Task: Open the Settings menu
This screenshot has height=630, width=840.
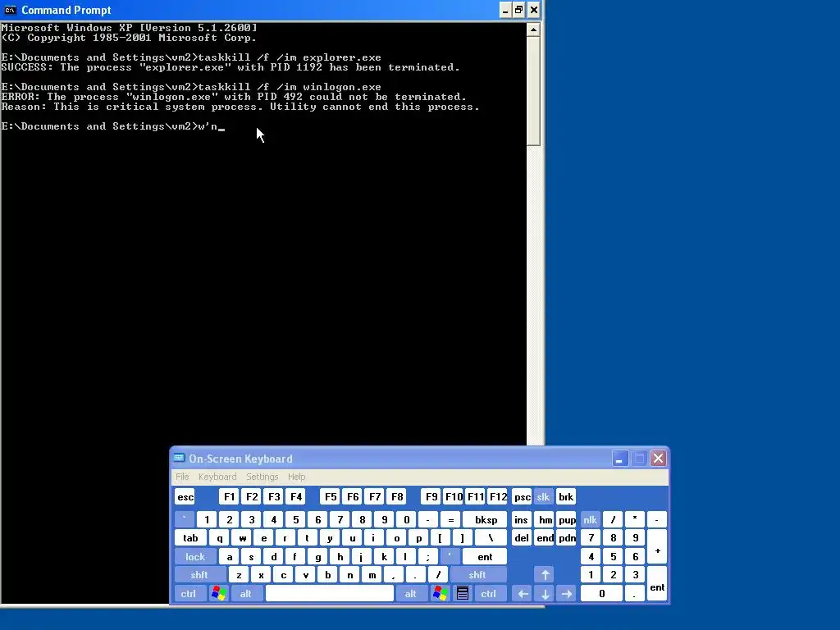Action: 262,477
